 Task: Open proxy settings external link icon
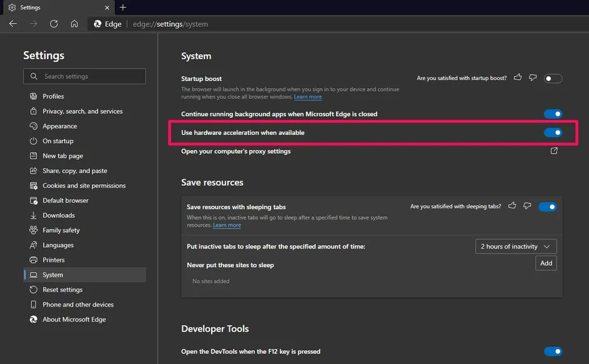pos(553,151)
